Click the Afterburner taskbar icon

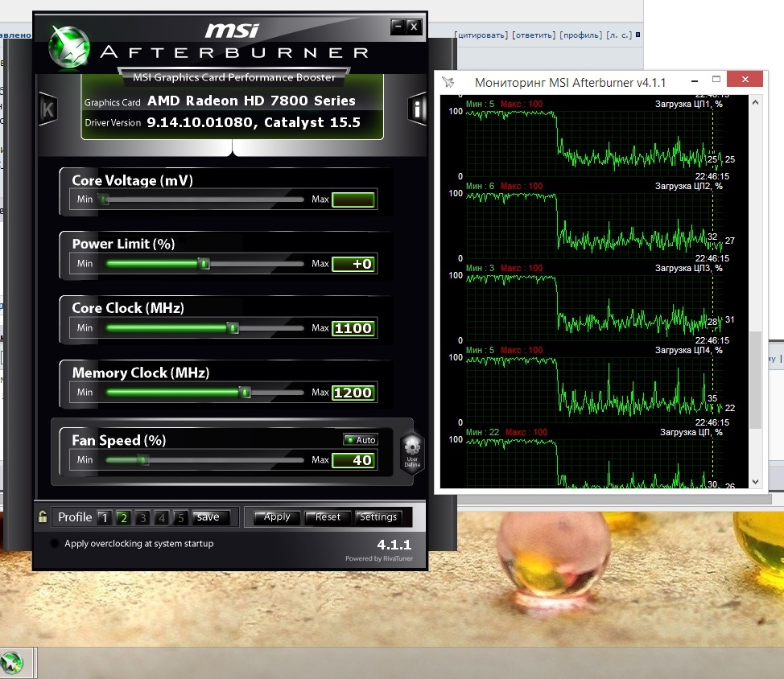(x=12, y=663)
